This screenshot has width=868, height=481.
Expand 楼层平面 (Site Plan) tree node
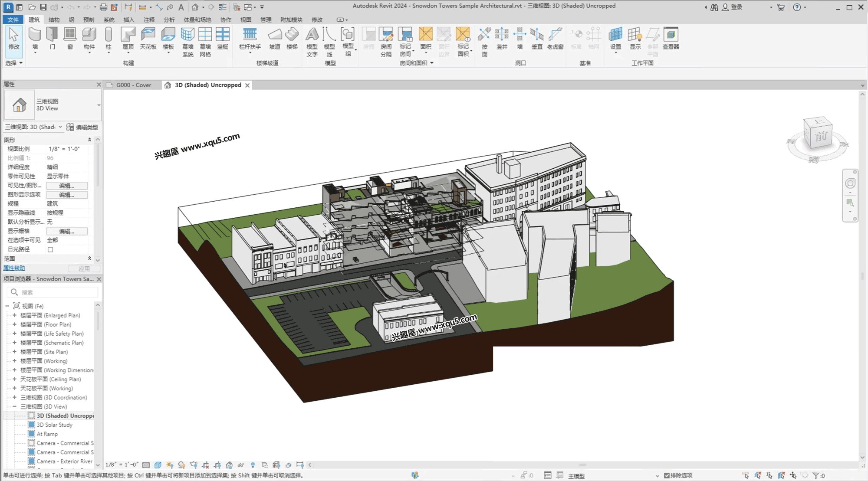point(14,352)
